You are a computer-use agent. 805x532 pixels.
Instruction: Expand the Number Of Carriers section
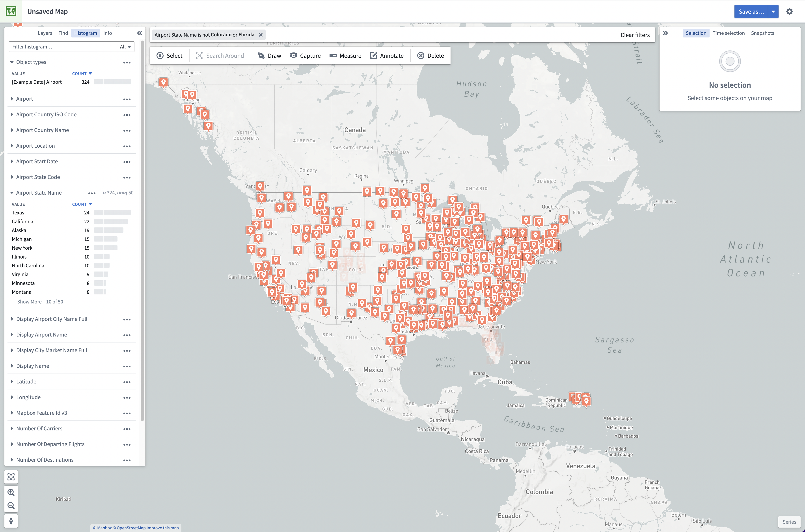tap(12, 428)
